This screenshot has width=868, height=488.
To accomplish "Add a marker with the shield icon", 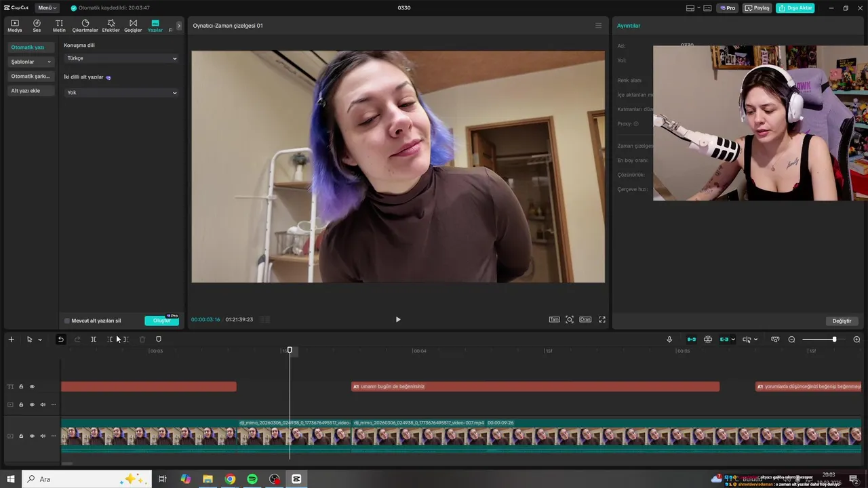I will pyautogui.click(x=159, y=340).
